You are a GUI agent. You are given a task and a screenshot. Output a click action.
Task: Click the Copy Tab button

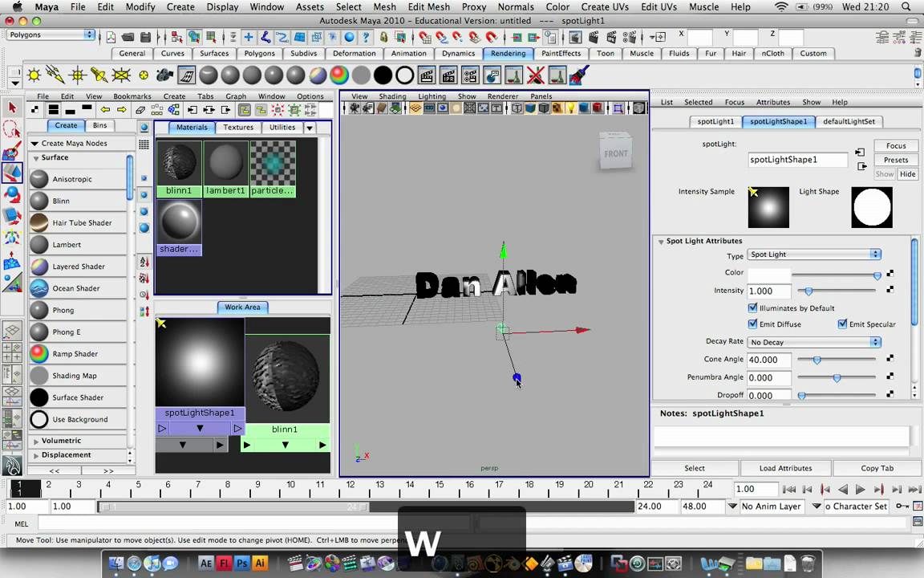coord(877,468)
